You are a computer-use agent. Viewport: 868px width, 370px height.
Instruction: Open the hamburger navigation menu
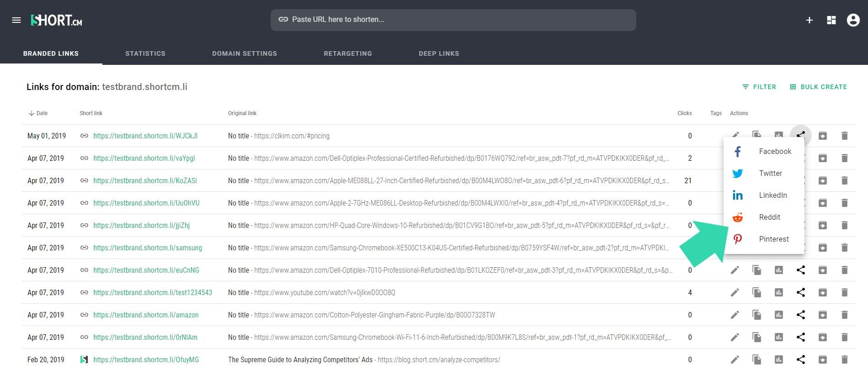coord(16,20)
